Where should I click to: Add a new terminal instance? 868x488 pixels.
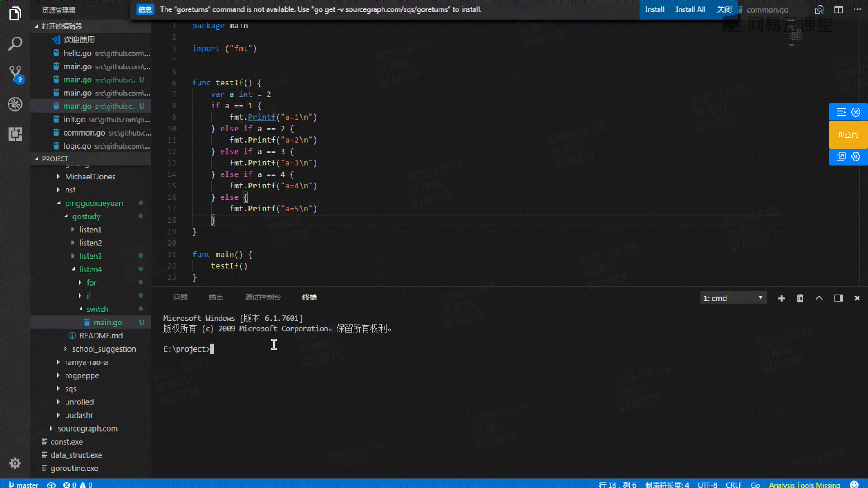tap(781, 298)
